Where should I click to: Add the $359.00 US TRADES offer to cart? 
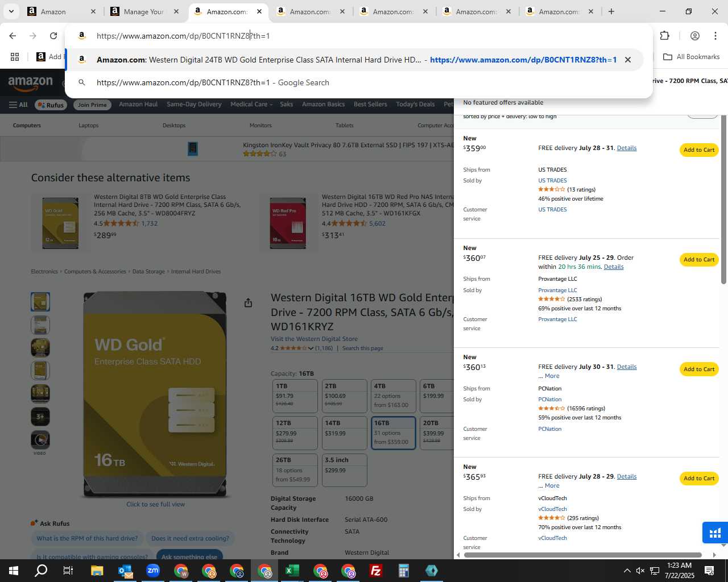click(699, 150)
